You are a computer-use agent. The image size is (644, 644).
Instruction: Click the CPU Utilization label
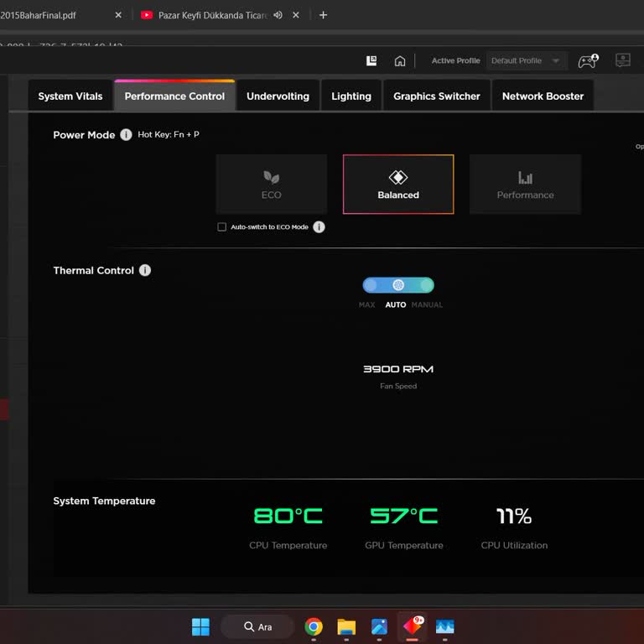pyautogui.click(x=514, y=545)
